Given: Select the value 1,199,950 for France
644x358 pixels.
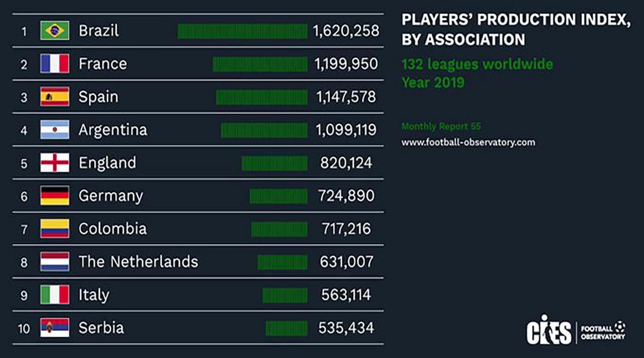Looking at the screenshot, I should pyautogui.click(x=346, y=64).
